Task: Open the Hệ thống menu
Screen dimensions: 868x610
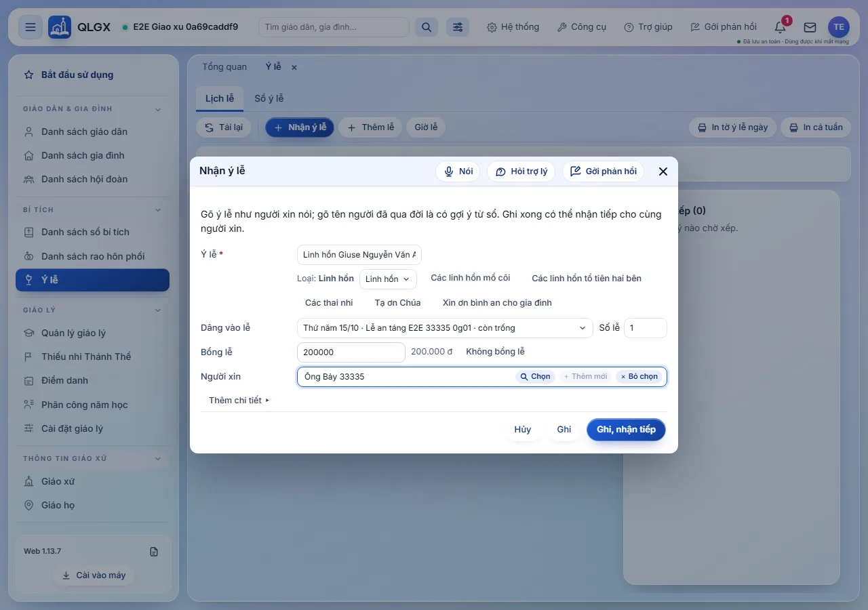Action: coord(513,27)
